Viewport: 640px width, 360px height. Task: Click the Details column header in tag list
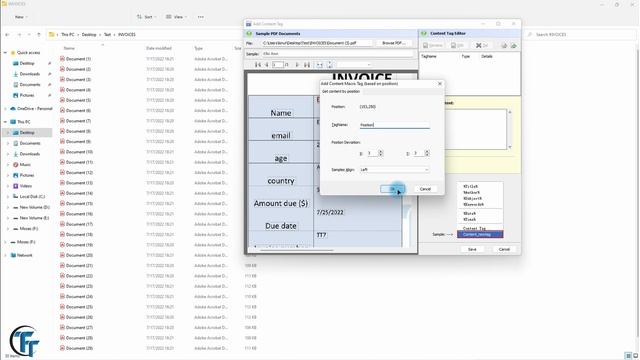pos(487,56)
